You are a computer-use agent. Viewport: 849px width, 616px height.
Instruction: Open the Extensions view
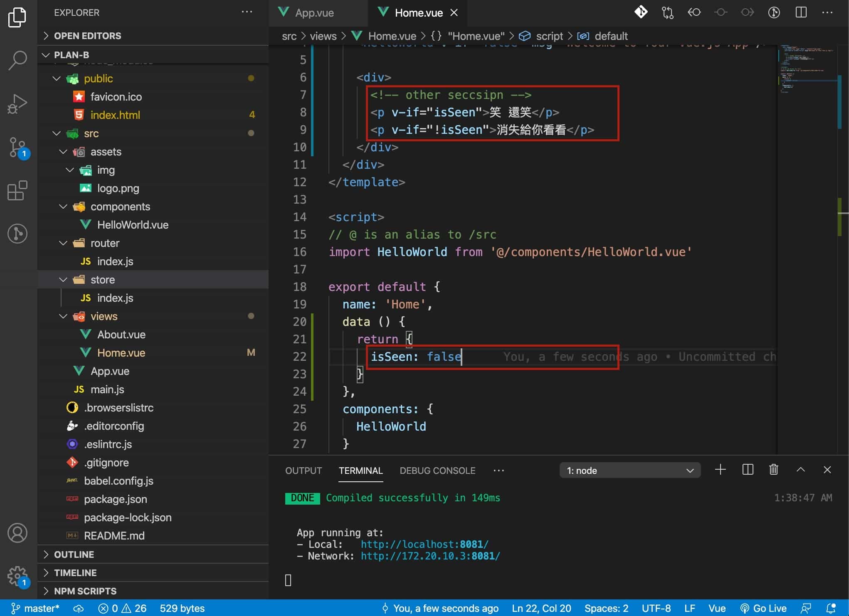click(17, 191)
